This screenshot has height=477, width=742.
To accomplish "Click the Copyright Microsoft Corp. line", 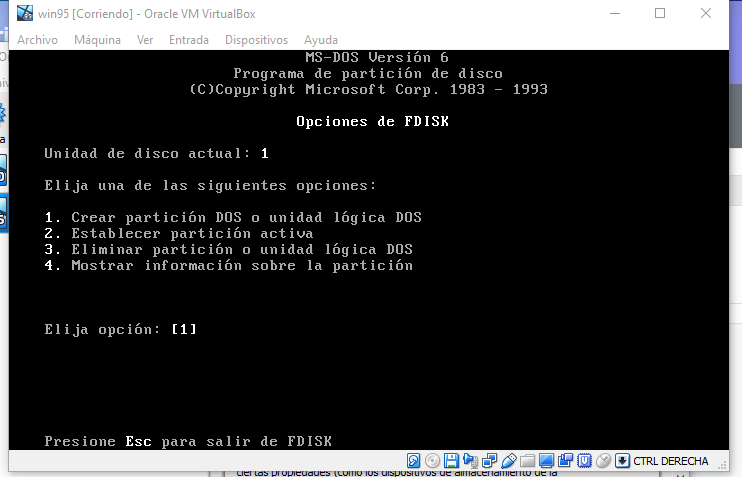I will click(x=368, y=89).
